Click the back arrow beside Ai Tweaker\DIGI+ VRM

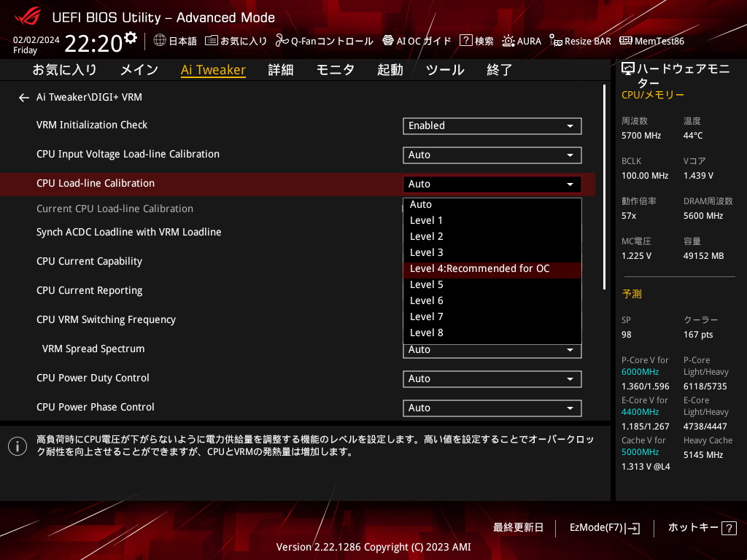24,98
